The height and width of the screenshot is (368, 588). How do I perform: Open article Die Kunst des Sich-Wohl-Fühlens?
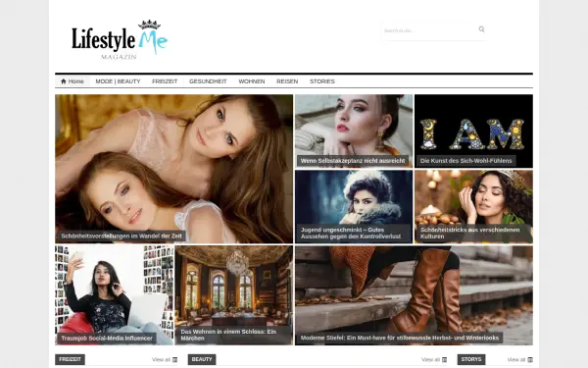coord(466,161)
